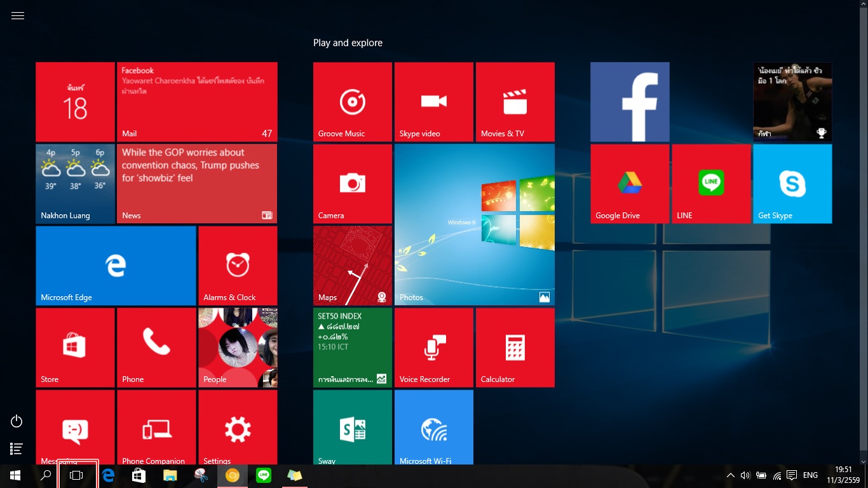Open Wi-Fi network flyout
The height and width of the screenshot is (488, 868).
pos(777,475)
